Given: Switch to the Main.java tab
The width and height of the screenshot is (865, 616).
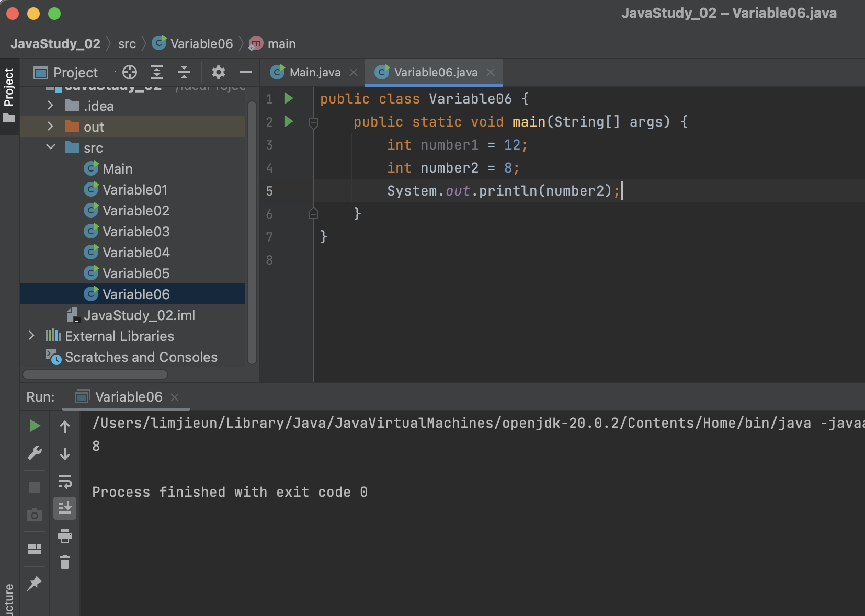Looking at the screenshot, I should [312, 72].
